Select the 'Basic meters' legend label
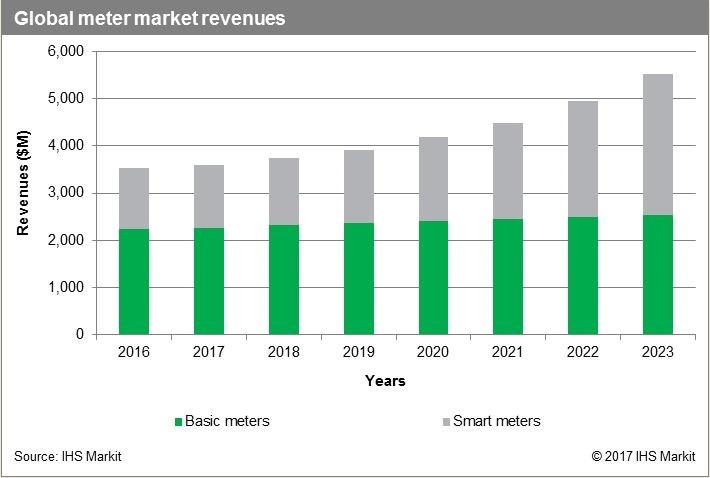710x478 pixels. [227, 421]
